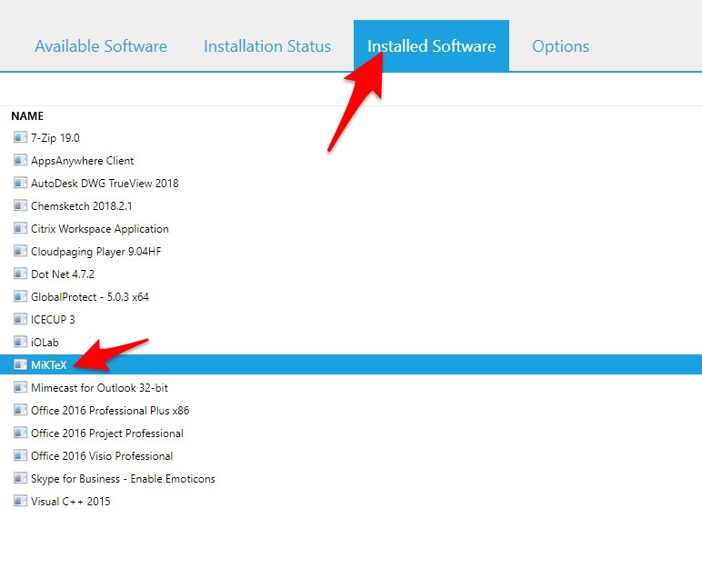Click the NAME column header
Screen dimensions: 702x588
click(x=27, y=116)
